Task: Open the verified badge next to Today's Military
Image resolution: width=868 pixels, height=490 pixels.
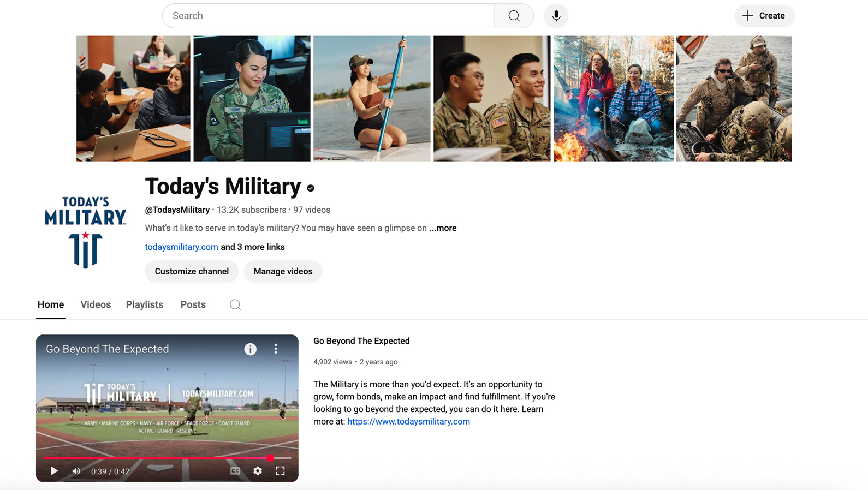Action: click(311, 188)
